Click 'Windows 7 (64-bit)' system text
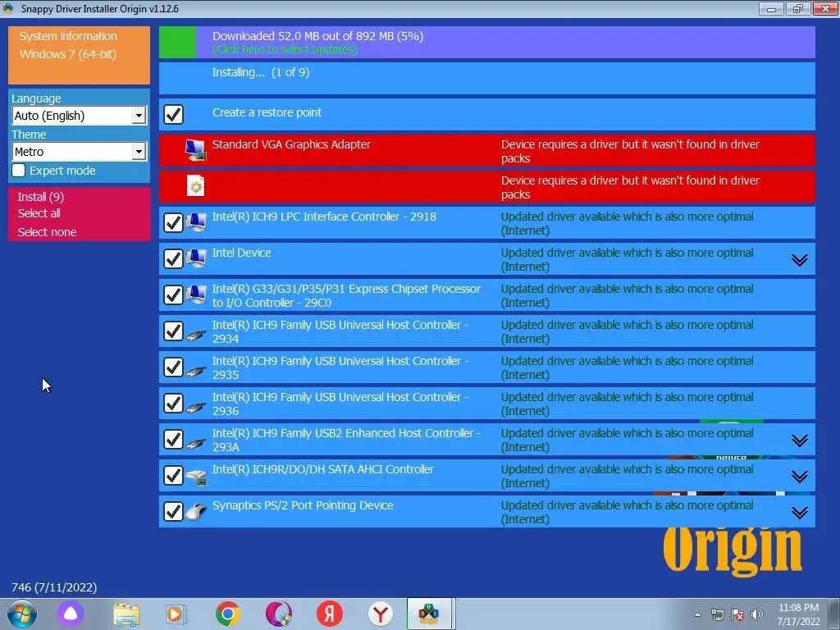This screenshot has width=840, height=630. tap(68, 54)
